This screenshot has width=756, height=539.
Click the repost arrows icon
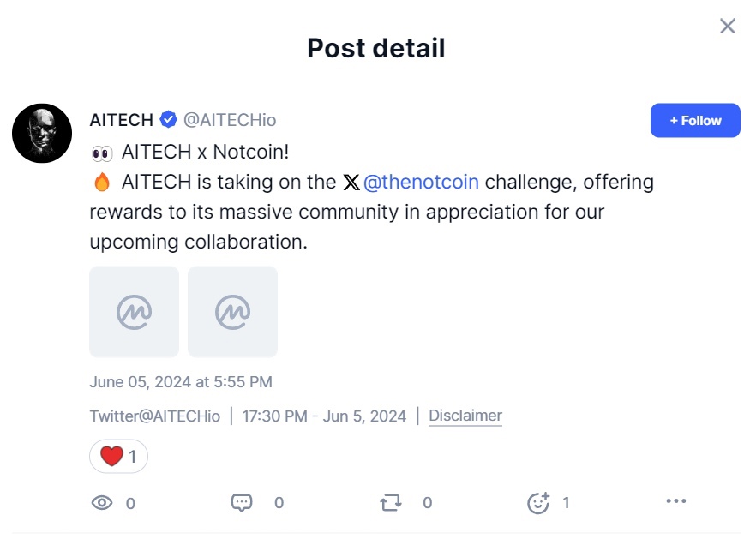[x=391, y=502]
